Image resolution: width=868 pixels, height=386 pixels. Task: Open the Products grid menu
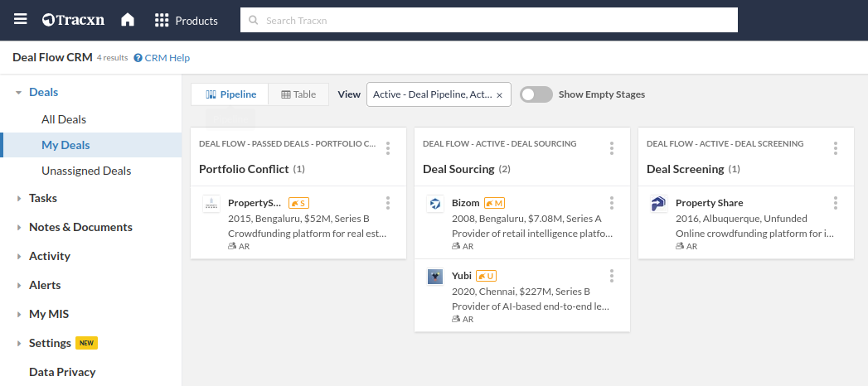(187, 20)
